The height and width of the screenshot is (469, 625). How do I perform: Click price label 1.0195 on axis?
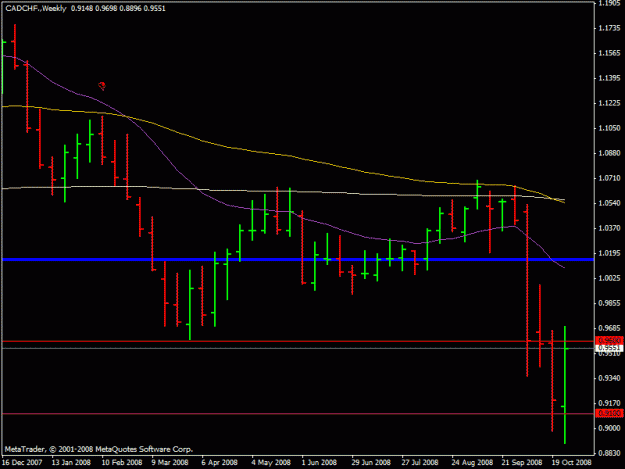(609, 253)
